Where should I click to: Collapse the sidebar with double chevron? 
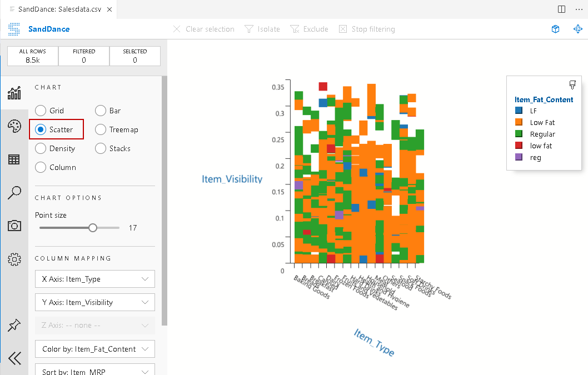[x=14, y=358]
